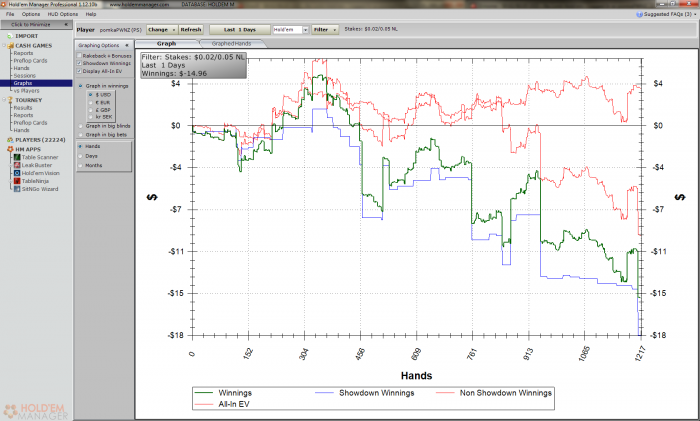Click the Cash Games chips icon
The width and height of the screenshot is (700, 421).
click(10, 46)
